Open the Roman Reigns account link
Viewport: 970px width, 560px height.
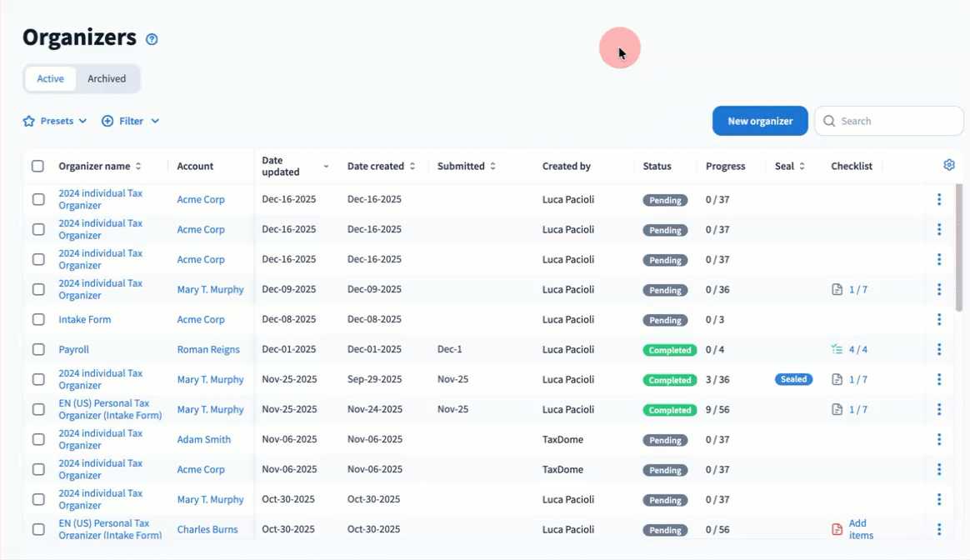207,349
